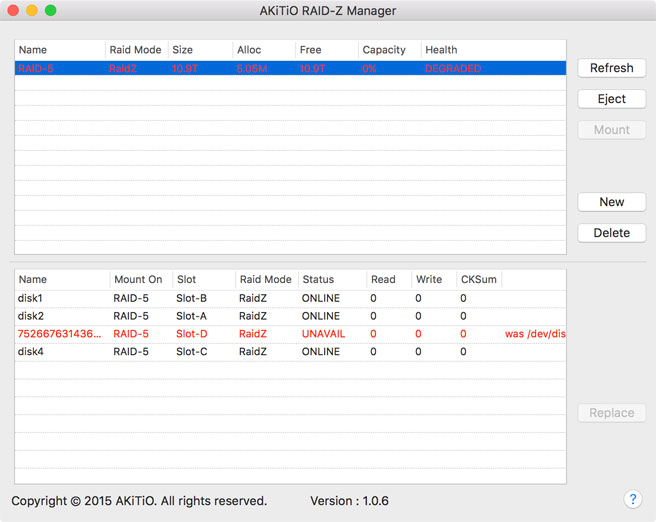Select the disk4 row on Slot-C
The width and height of the screenshot is (656, 522).
tap(290, 352)
